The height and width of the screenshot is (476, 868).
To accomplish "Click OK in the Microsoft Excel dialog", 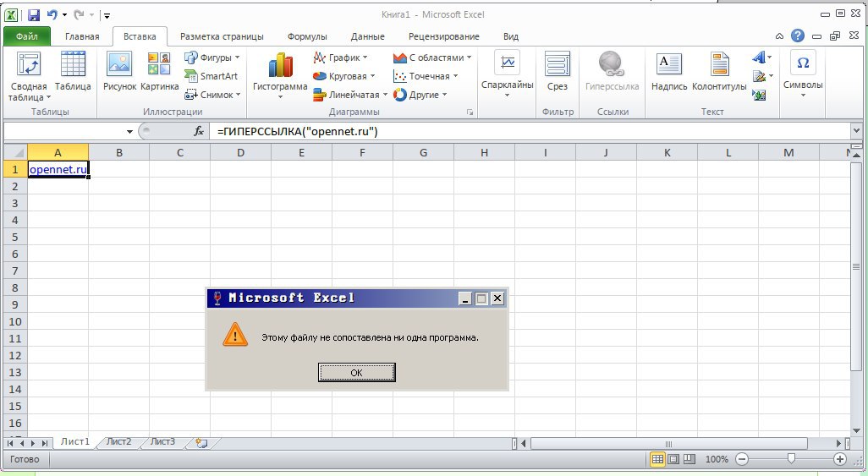I will pos(356,373).
